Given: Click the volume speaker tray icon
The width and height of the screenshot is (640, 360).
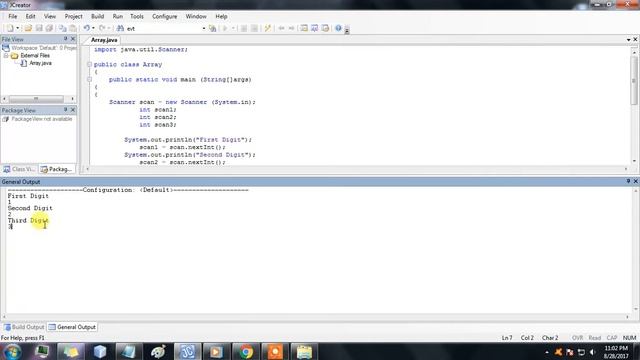Looking at the screenshot, I should (593, 352).
